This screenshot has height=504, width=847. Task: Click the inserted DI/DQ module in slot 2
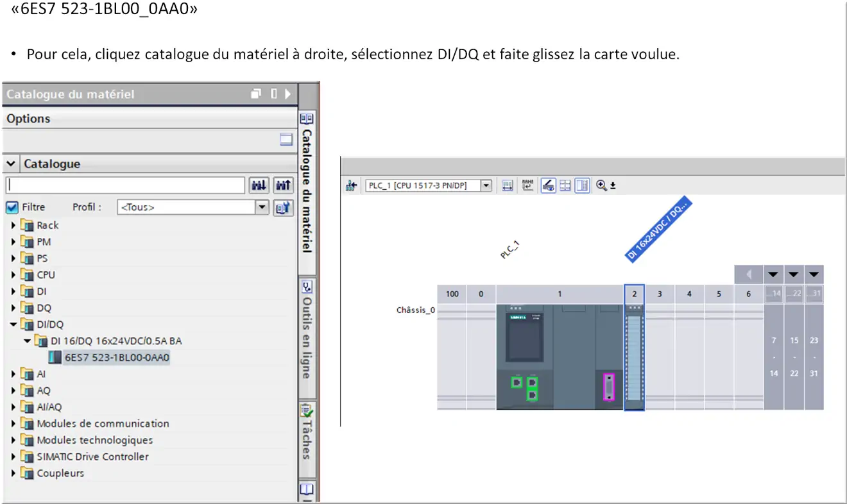pos(634,357)
